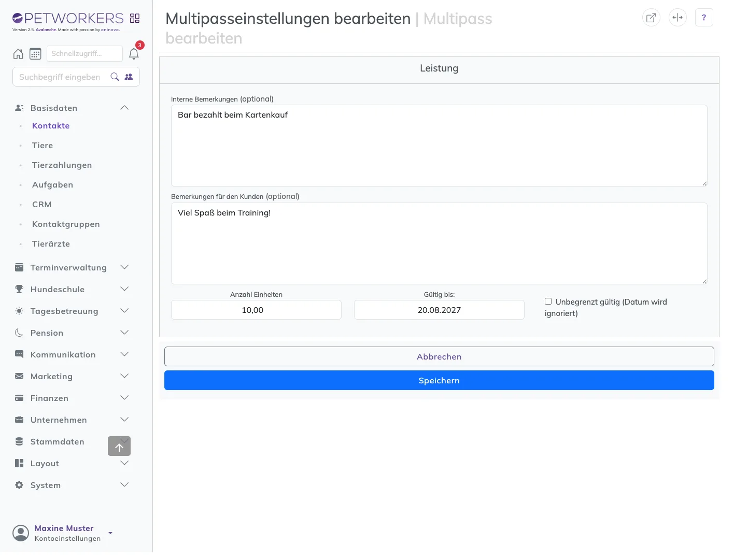Select the Tierärzte entry
The width and height of the screenshot is (734, 560).
(x=51, y=244)
